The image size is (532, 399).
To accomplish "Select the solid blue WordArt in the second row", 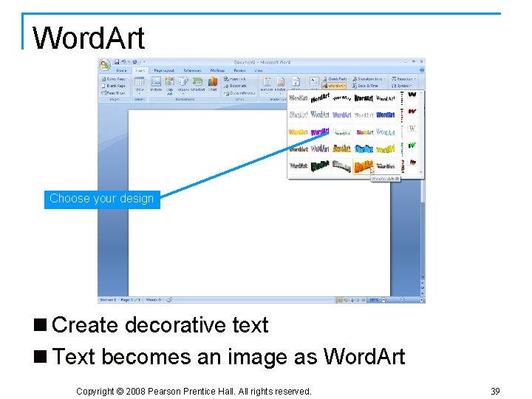I will (386, 115).
